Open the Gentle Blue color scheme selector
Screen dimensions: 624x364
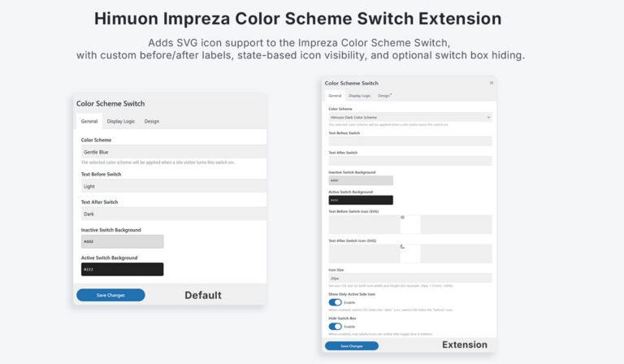[173, 152]
